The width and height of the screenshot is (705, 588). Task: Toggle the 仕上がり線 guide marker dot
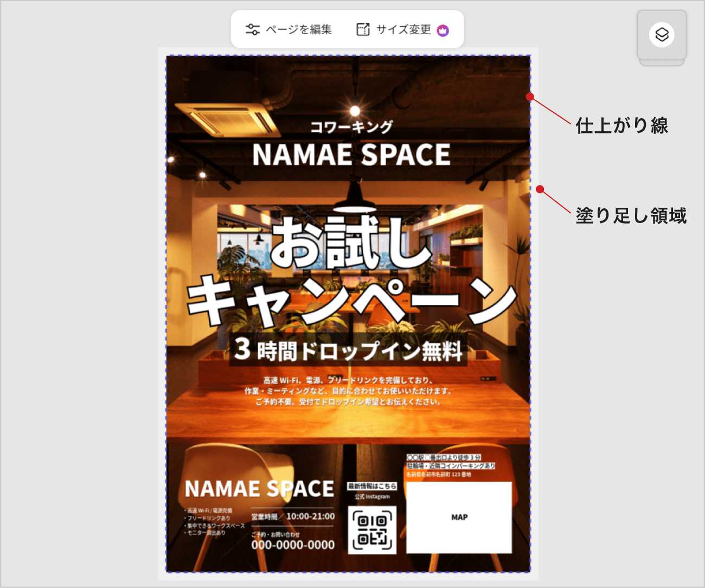[529, 97]
